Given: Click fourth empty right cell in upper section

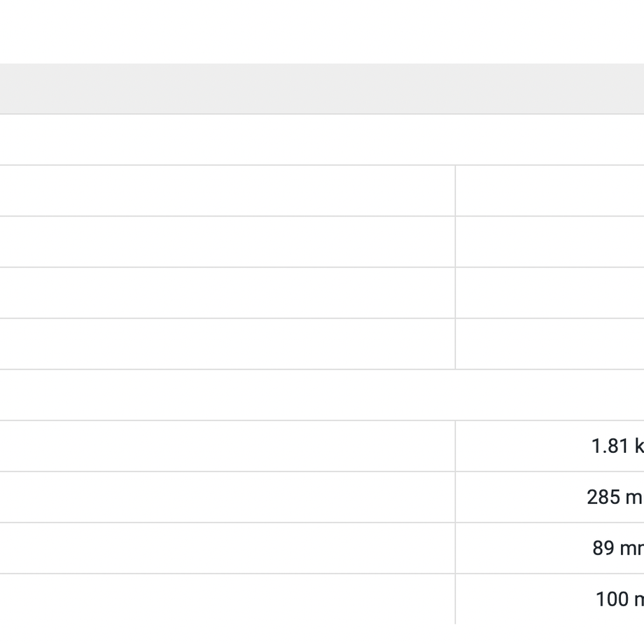Looking at the screenshot, I should [550, 344].
